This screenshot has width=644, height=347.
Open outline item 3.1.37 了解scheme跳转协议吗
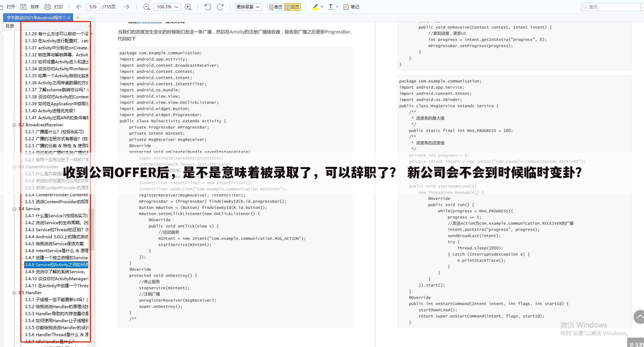tap(56, 90)
